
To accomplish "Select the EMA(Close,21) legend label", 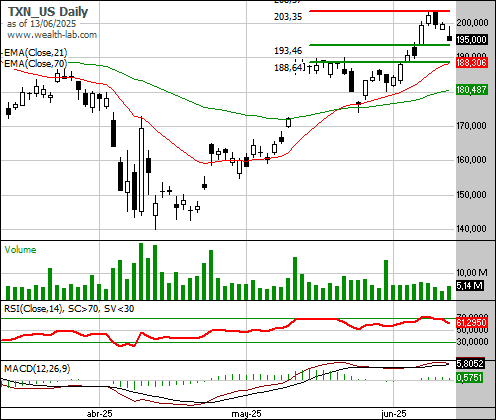I will tap(36, 53).
